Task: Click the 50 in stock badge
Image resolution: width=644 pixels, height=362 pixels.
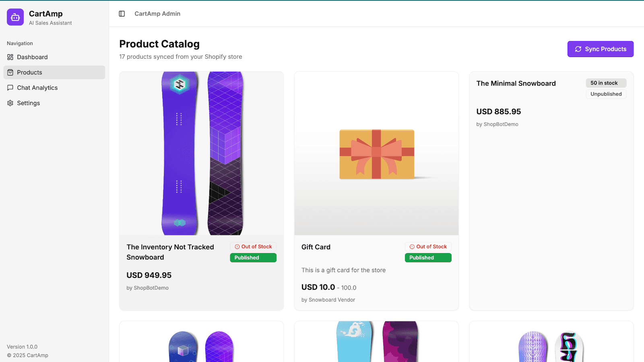Action: coord(606,83)
